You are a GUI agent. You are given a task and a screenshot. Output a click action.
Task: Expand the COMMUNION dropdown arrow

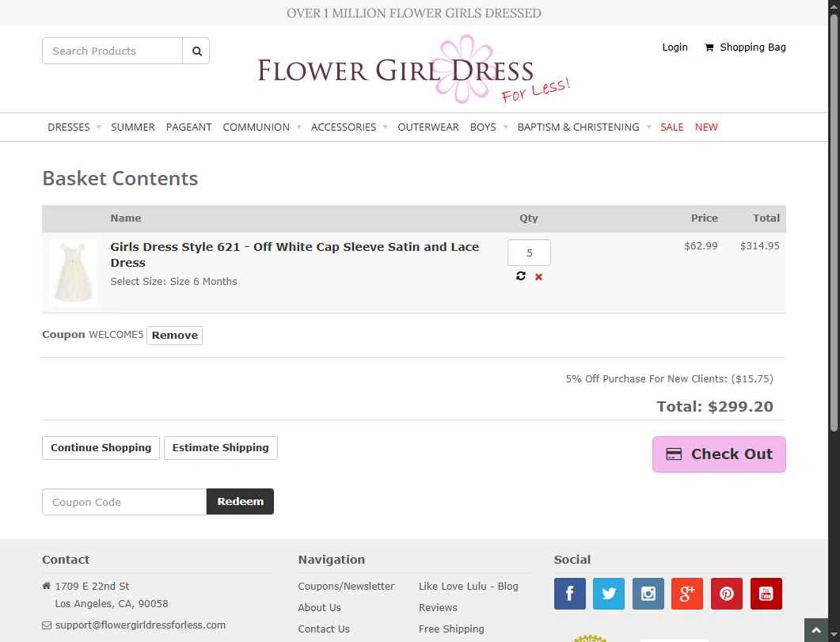coord(299,127)
